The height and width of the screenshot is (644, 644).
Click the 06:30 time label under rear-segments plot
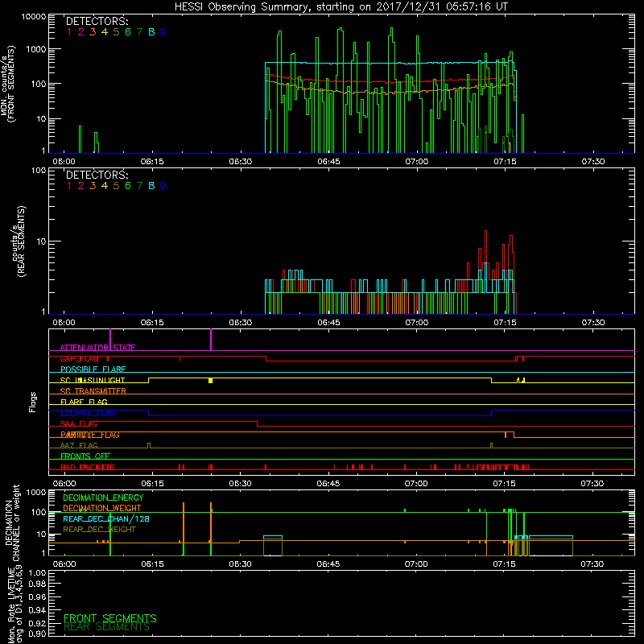pyautogui.click(x=240, y=323)
